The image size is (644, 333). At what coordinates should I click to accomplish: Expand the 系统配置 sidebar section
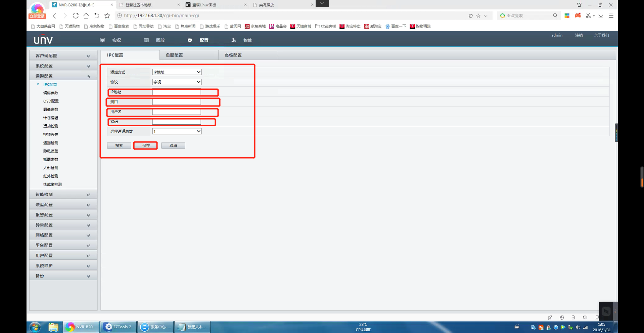63,66
